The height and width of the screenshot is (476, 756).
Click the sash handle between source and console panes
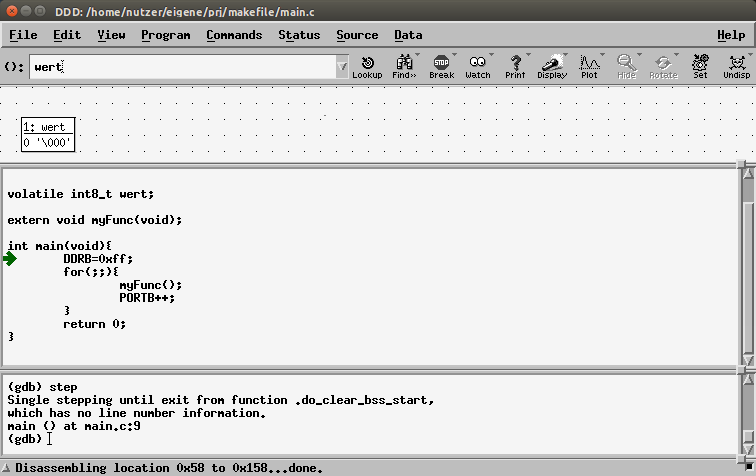tap(741, 370)
